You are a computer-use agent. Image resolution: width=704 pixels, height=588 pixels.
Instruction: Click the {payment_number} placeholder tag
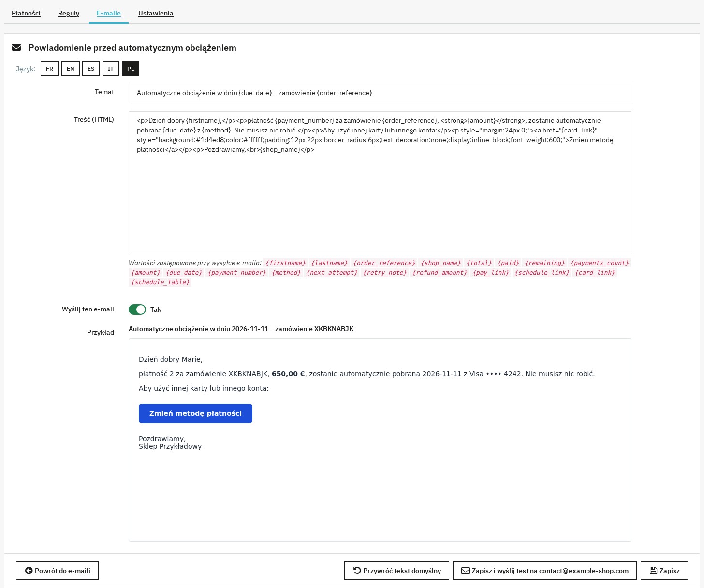(237, 273)
